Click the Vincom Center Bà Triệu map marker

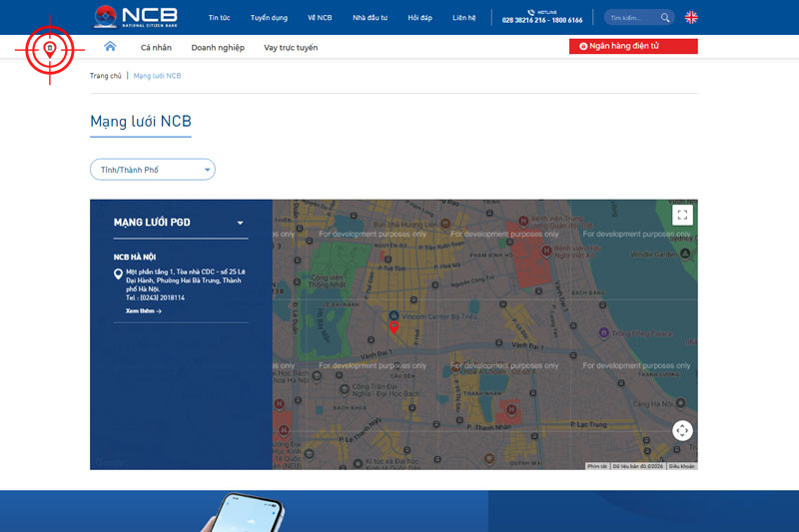click(x=394, y=315)
